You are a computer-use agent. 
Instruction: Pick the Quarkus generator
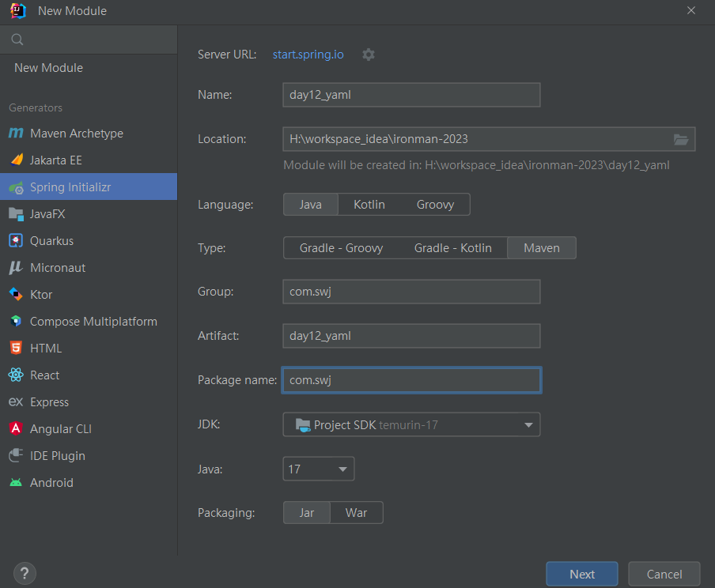51,241
